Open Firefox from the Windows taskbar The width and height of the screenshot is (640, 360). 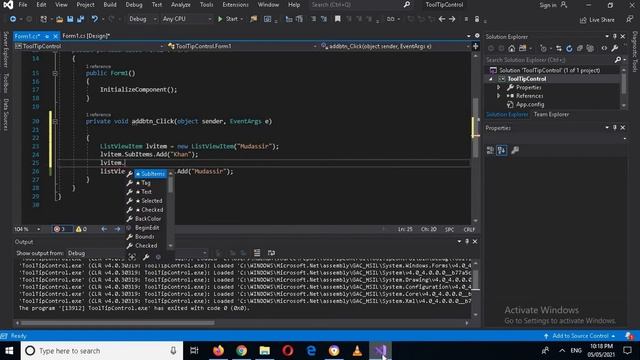pyautogui.click(x=218, y=351)
